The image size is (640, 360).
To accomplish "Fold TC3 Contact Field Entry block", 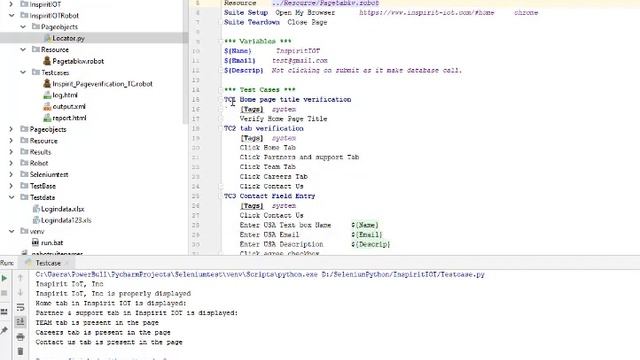I will 221,196.
